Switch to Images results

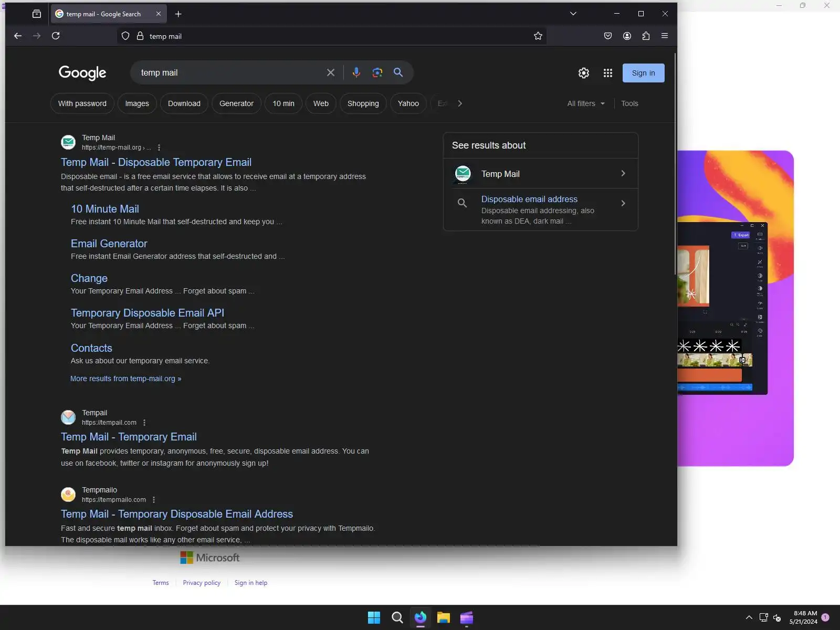point(137,103)
